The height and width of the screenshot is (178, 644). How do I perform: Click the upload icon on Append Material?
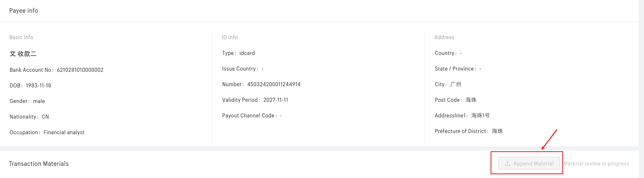click(x=507, y=164)
